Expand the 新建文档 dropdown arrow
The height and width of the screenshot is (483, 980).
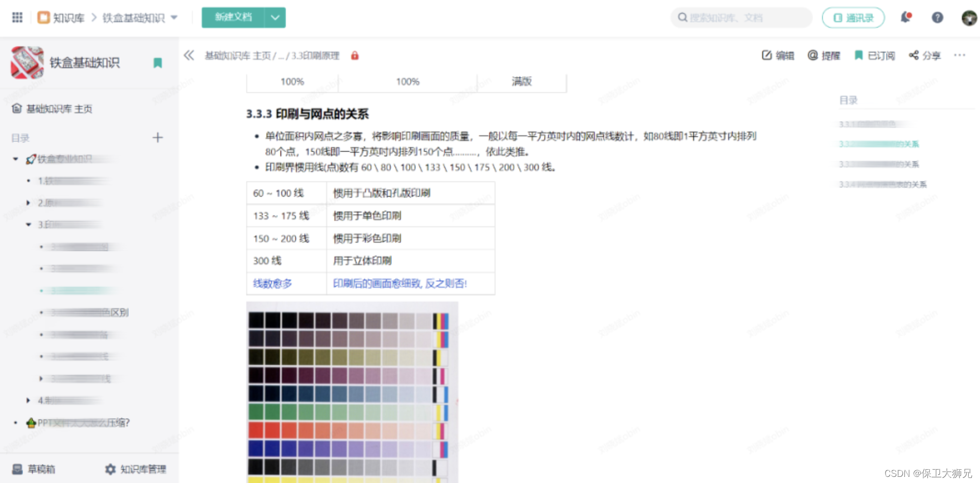coord(275,17)
